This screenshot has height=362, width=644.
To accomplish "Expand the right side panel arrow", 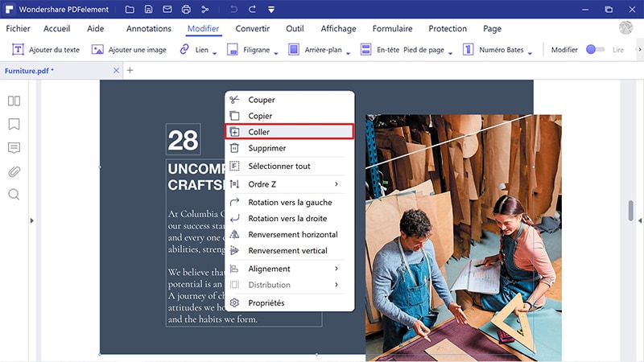I will [x=640, y=220].
